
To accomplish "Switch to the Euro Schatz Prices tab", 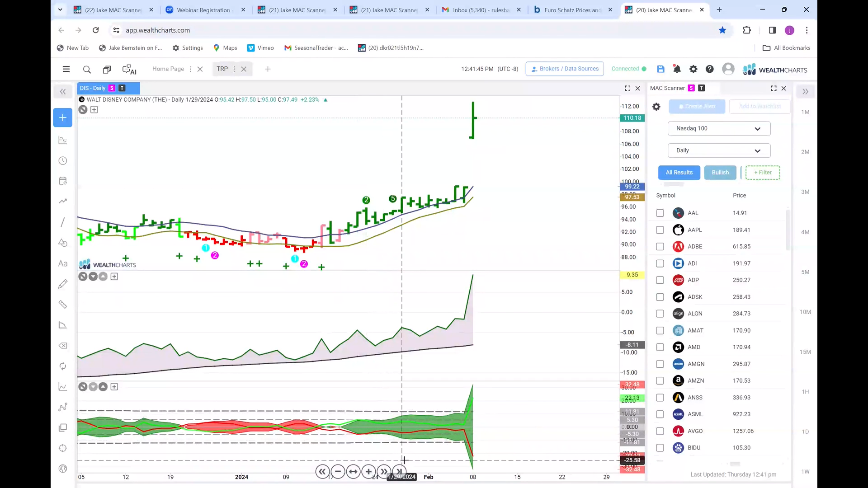I will tap(573, 10).
